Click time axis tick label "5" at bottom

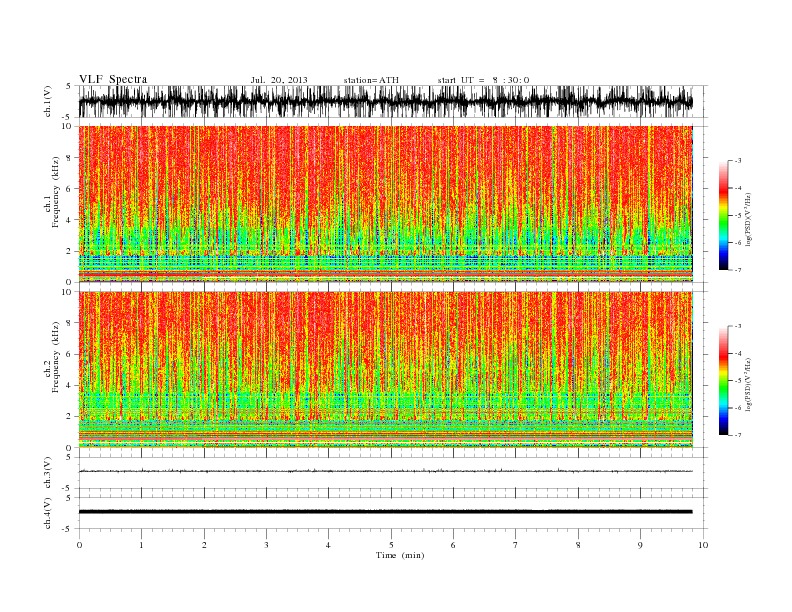click(x=391, y=545)
